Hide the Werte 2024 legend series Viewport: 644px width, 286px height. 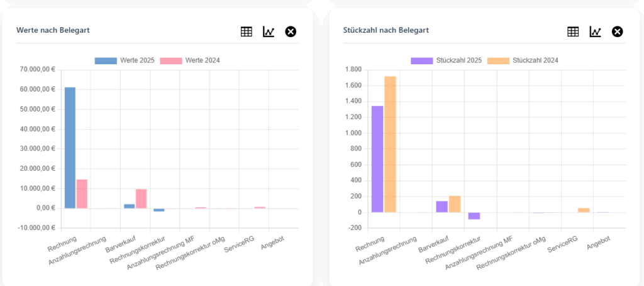(189, 60)
